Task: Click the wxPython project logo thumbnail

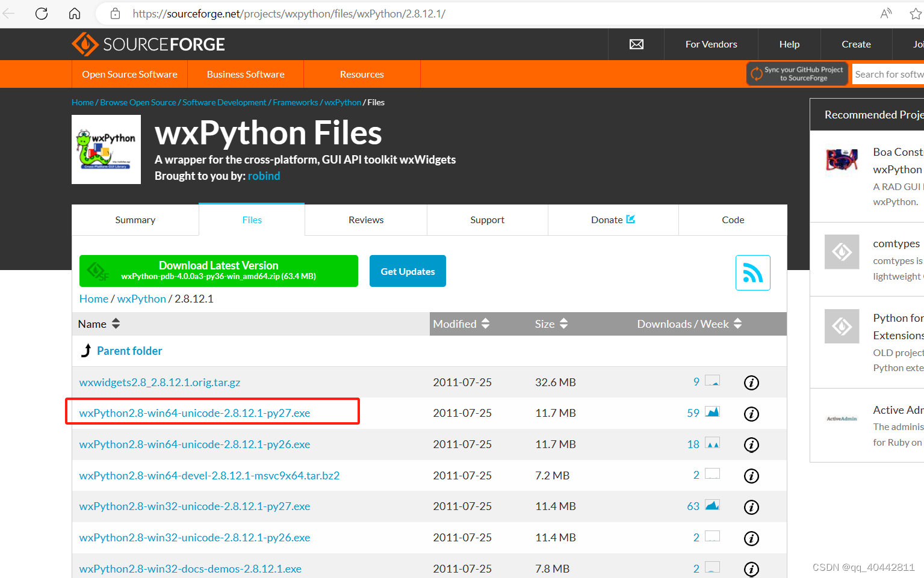Action: [106, 149]
